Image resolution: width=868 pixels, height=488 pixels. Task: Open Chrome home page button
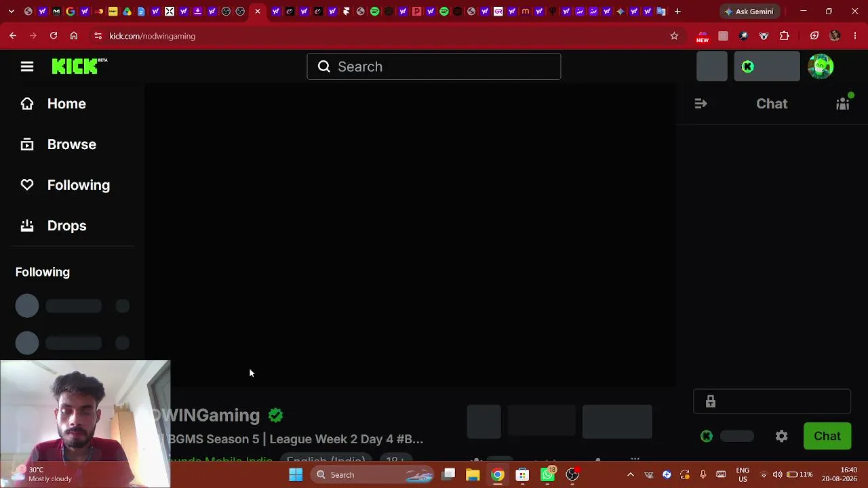click(x=74, y=36)
